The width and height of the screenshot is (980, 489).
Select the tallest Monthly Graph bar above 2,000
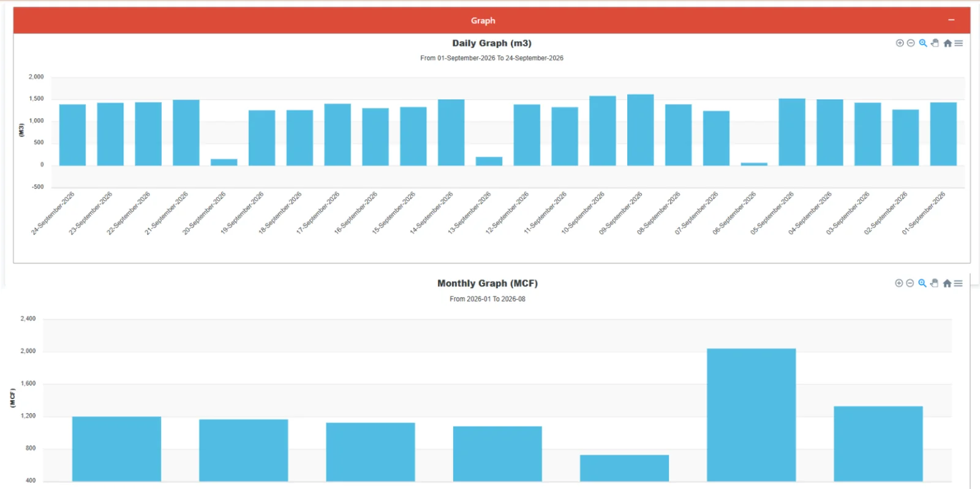[752, 415]
